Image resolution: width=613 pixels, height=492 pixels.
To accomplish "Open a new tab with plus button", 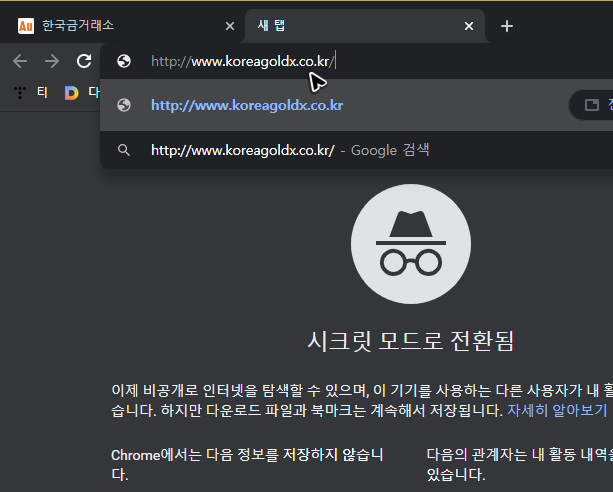I will 507,26.
